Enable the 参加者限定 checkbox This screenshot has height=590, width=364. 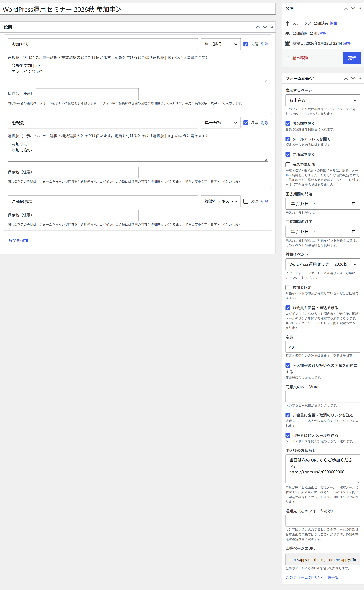point(288,288)
